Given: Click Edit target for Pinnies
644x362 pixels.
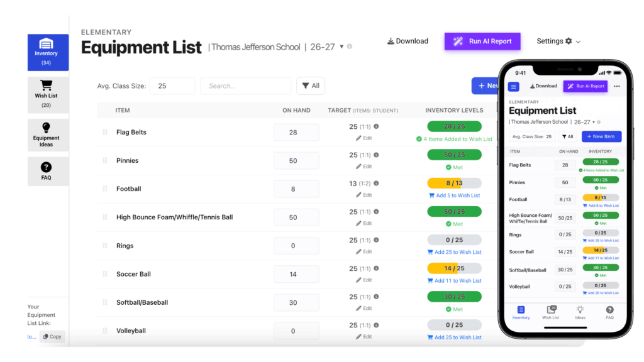Looking at the screenshot, I should click(364, 167).
